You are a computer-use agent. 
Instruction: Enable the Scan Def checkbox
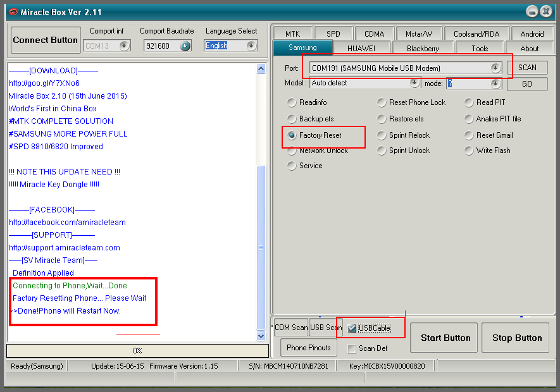point(352,348)
